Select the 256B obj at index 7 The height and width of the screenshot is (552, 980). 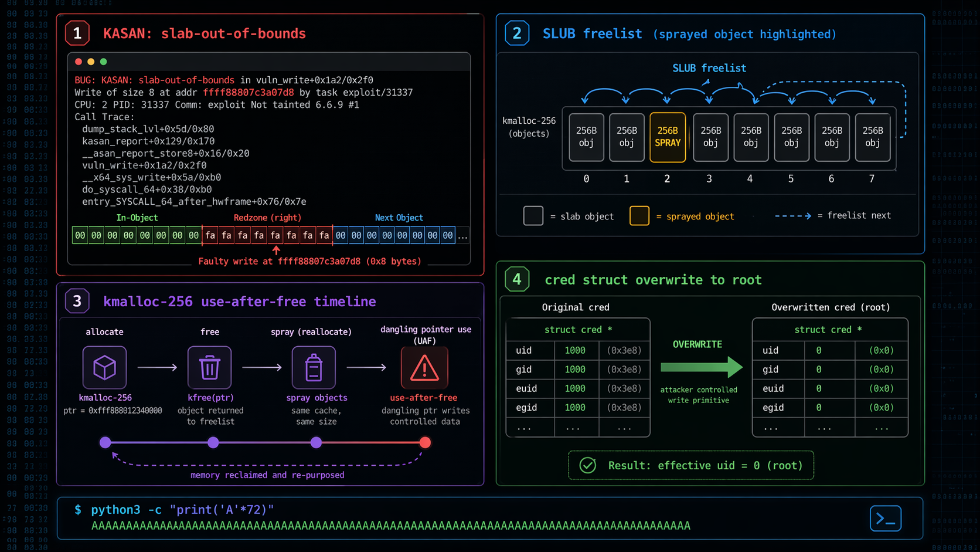coord(872,137)
